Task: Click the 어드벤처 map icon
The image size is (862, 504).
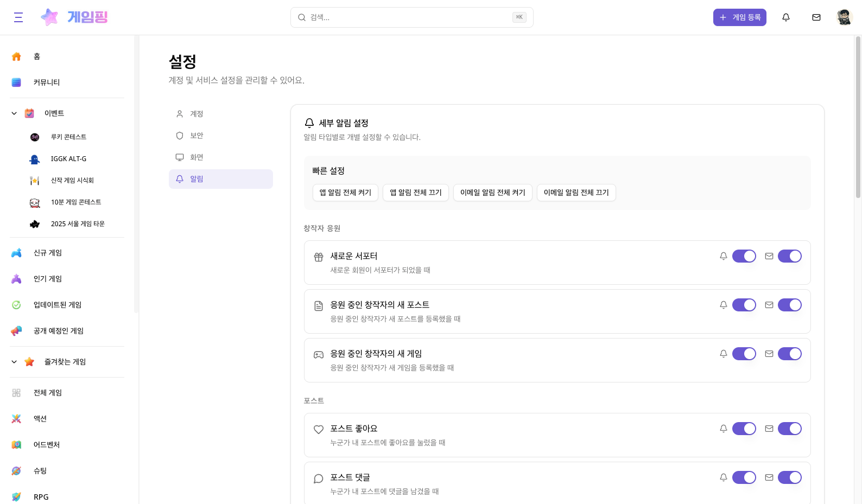Action: click(x=16, y=445)
